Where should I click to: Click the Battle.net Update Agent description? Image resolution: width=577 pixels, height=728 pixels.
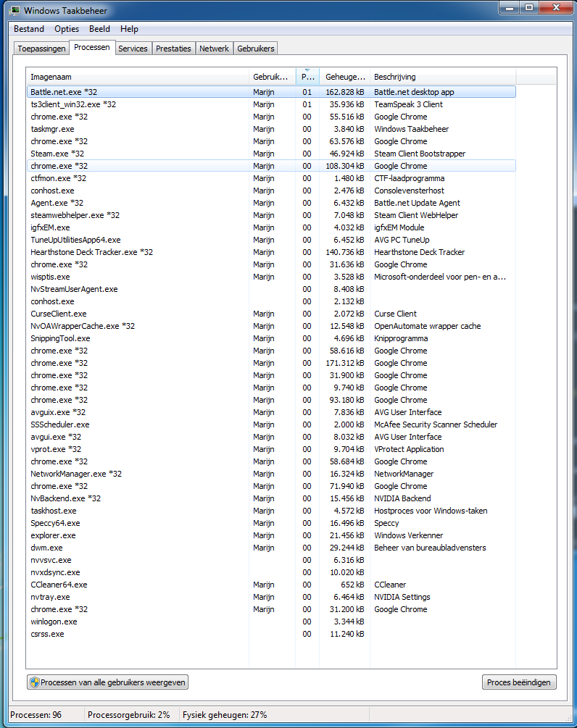click(418, 203)
